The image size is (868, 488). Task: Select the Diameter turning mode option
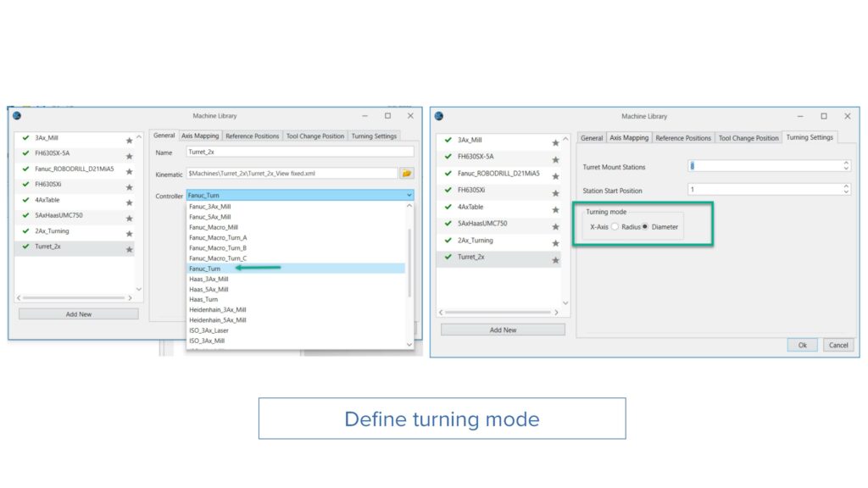click(x=646, y=227)
